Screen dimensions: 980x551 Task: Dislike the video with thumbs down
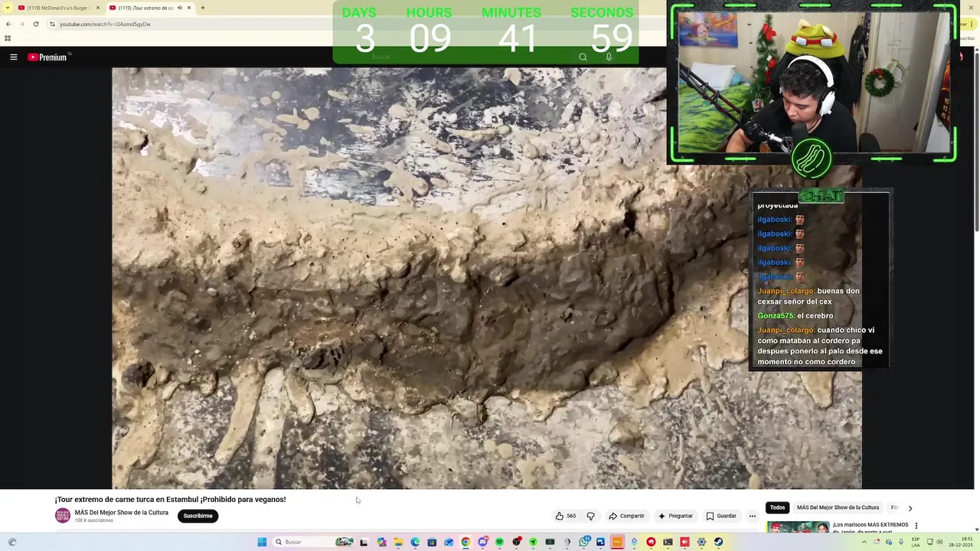[590, 516]
